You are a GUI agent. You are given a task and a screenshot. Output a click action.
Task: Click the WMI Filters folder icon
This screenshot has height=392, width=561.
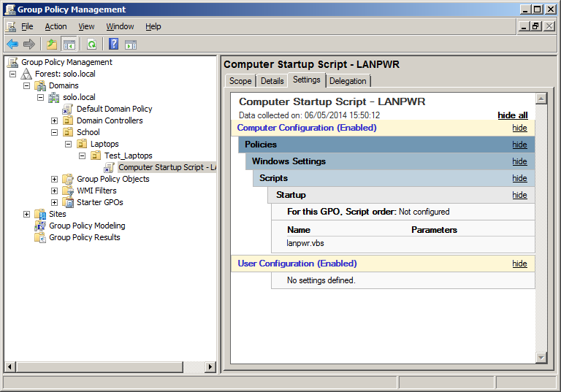pos(68,191)
